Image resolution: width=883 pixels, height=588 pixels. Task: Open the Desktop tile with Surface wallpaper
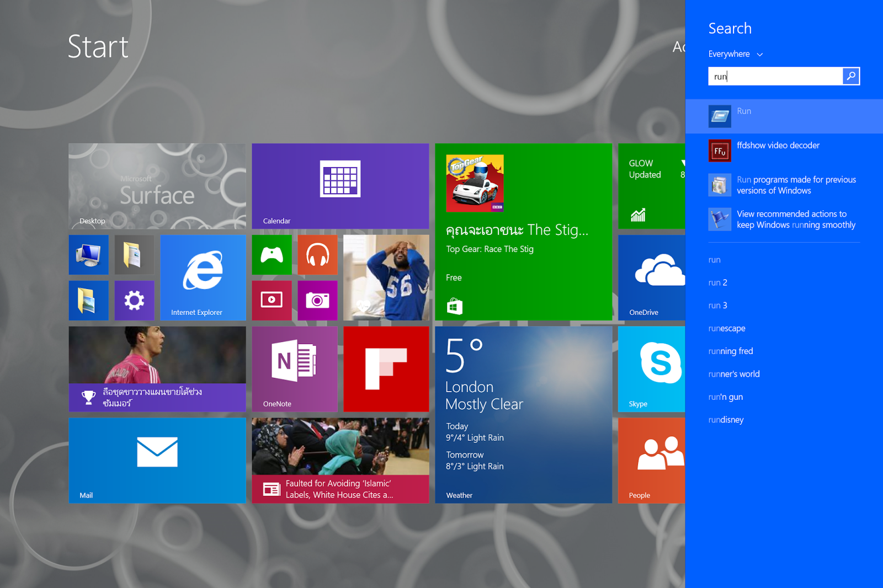click(x=157, y=186)
